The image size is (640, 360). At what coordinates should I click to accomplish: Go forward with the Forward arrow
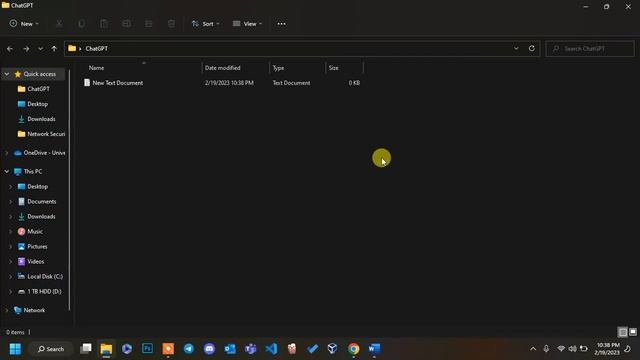[26, 49]
